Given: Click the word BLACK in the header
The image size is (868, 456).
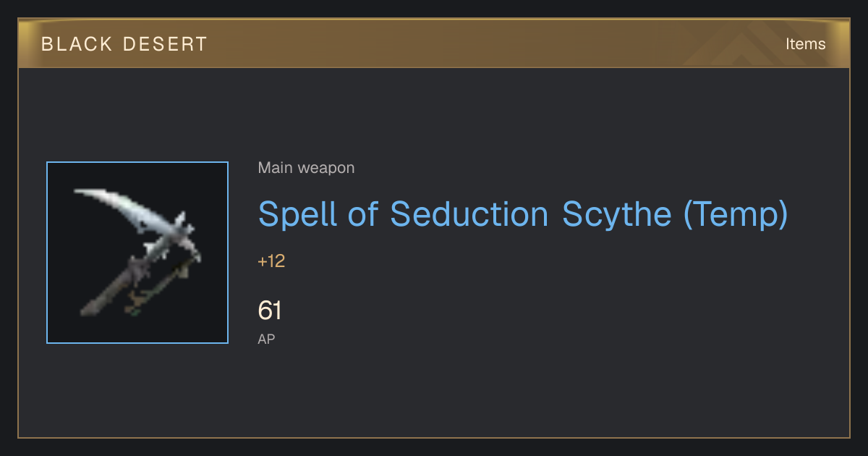Looking at the screenshot, I should 77,44.
